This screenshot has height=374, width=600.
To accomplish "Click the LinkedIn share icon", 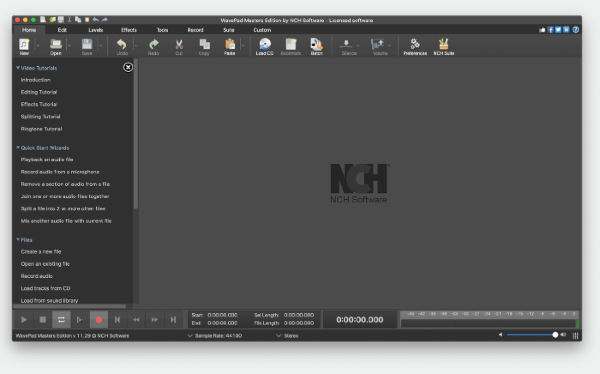I will 566,30.
